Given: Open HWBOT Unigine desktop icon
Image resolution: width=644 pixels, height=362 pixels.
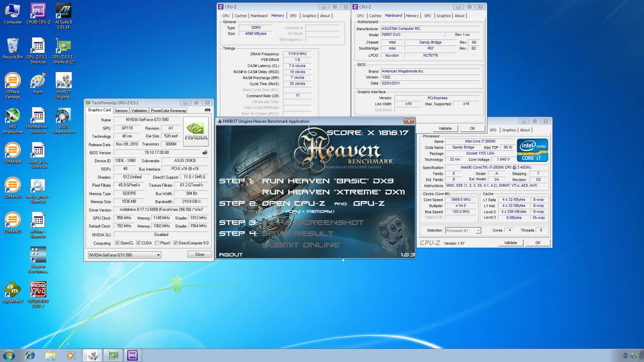Looking at the screenshot, I should (x=64, y=86).
